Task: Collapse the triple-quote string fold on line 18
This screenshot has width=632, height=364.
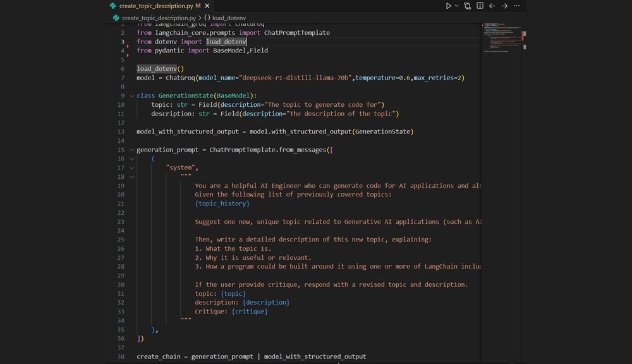Action: click(x=131, y=177)
